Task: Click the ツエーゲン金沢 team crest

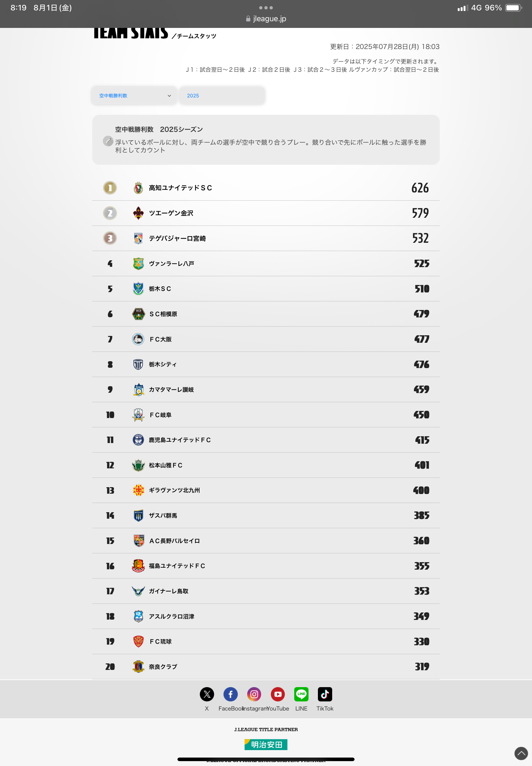Action: 138,213
